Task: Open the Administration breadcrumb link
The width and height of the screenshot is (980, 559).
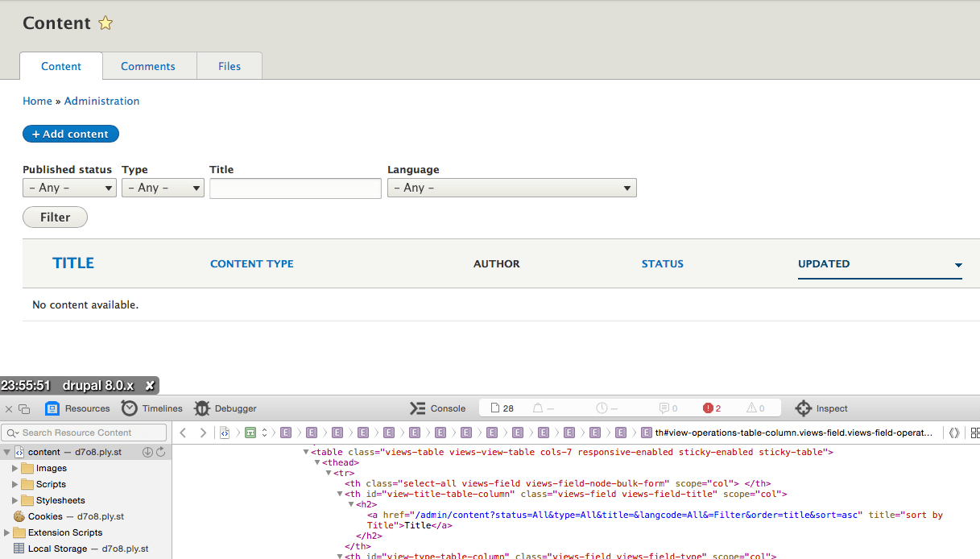Action: click(101, 101)
